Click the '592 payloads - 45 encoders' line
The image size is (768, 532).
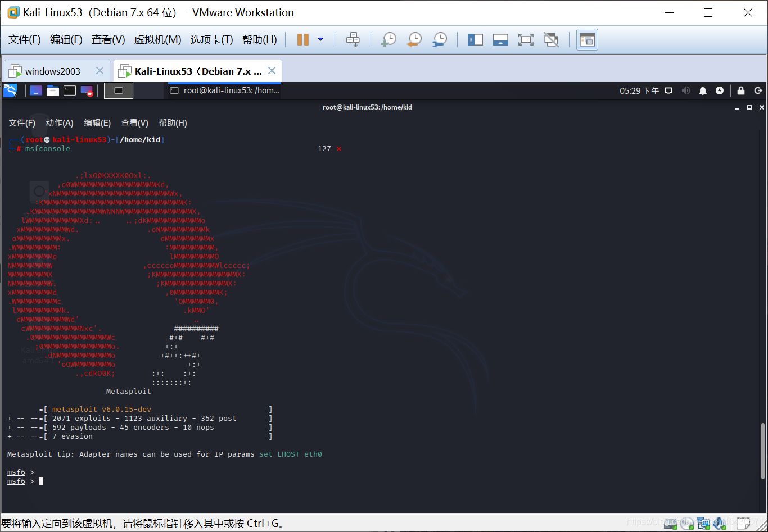133,428
